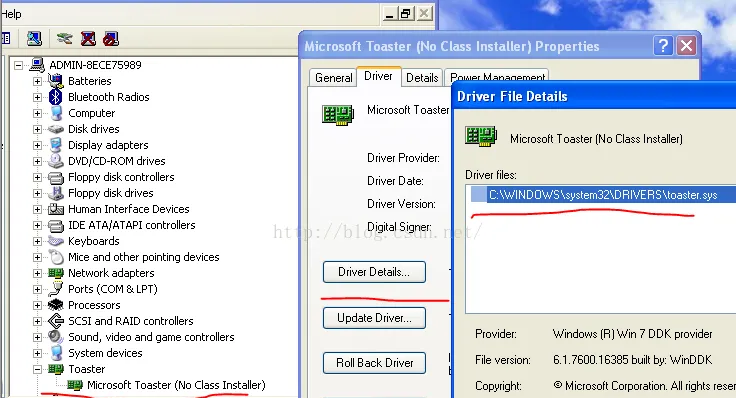Restore down the Device Manager child window
The image size is (736, 398).
point(405,14)
